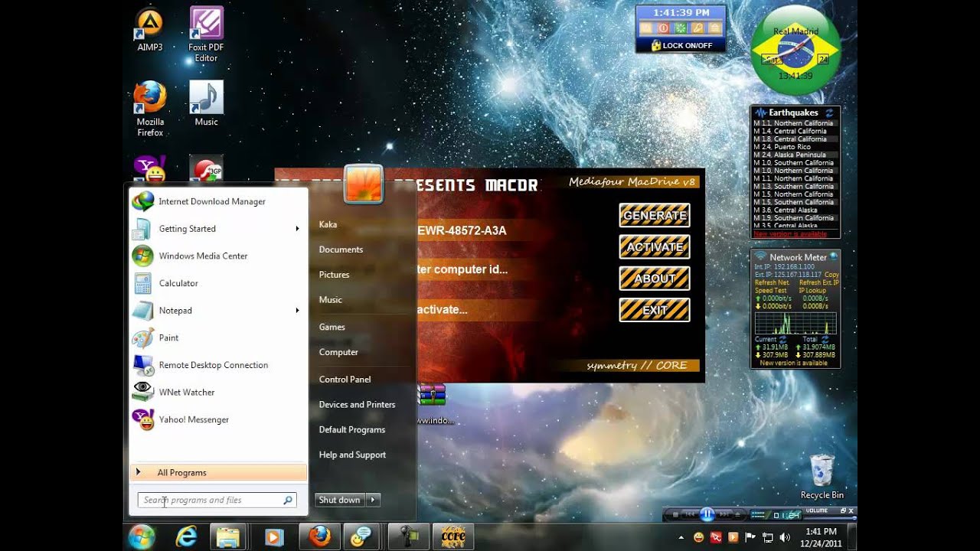Image resolution: width=980 pixels, height=551 pixels.
Task: Open Foxit PDF Editor desktop shortcut
Action: (x=206, y=34)
